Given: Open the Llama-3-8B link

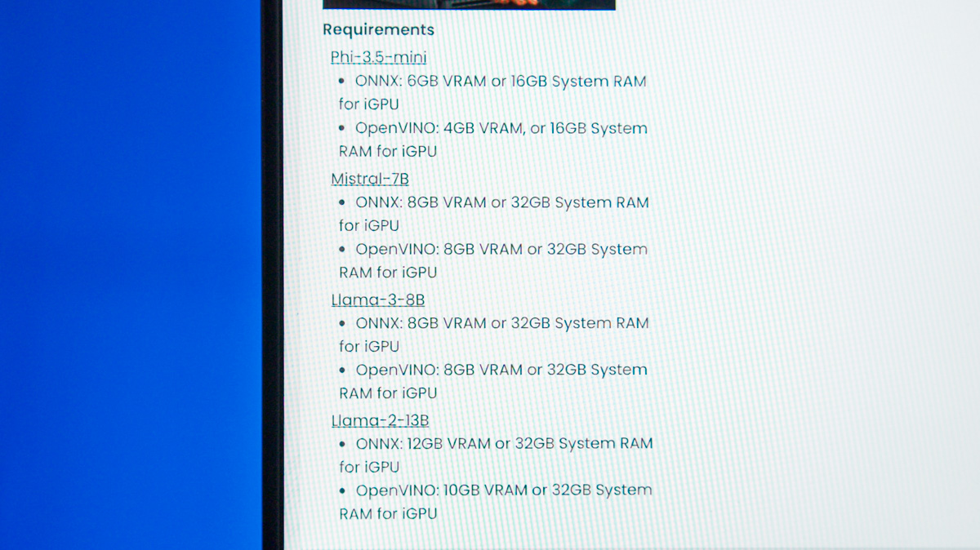Looking at the screenshot, I should (x=378, y=299).
